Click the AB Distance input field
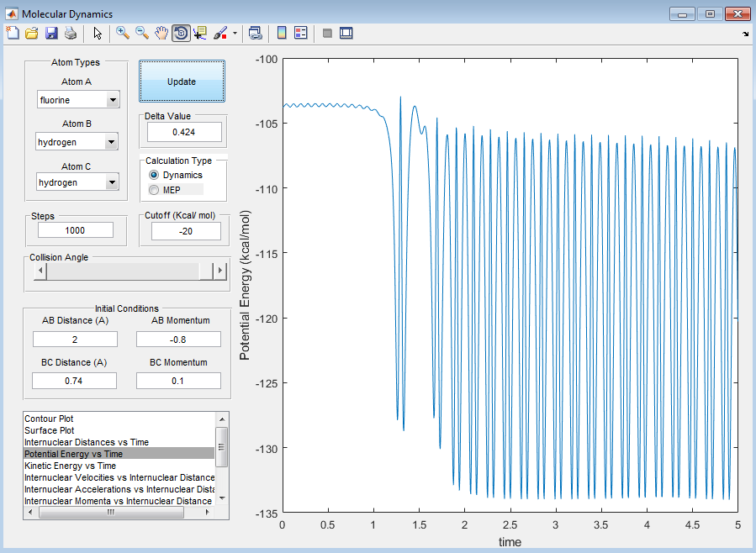 (x=75, y=339)
